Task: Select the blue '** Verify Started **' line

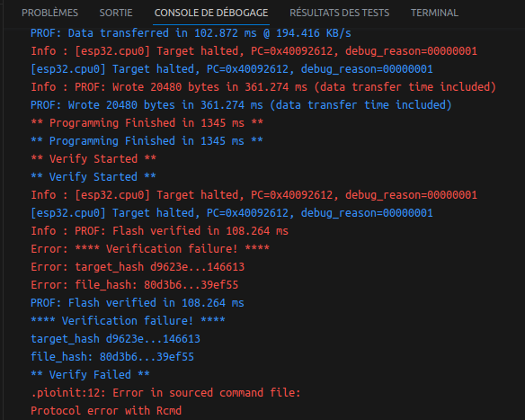Action: [93, 177]
